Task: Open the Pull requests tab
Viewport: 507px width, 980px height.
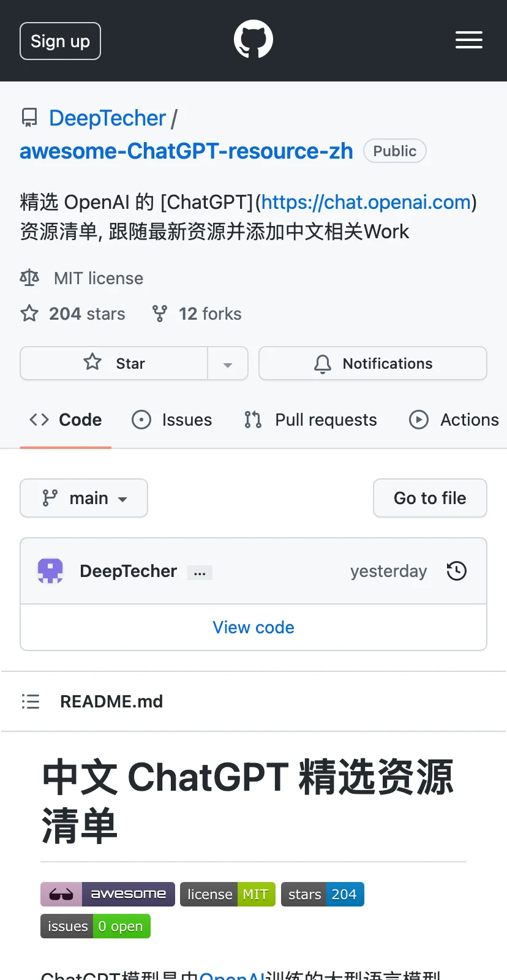Action: [310, 420]
